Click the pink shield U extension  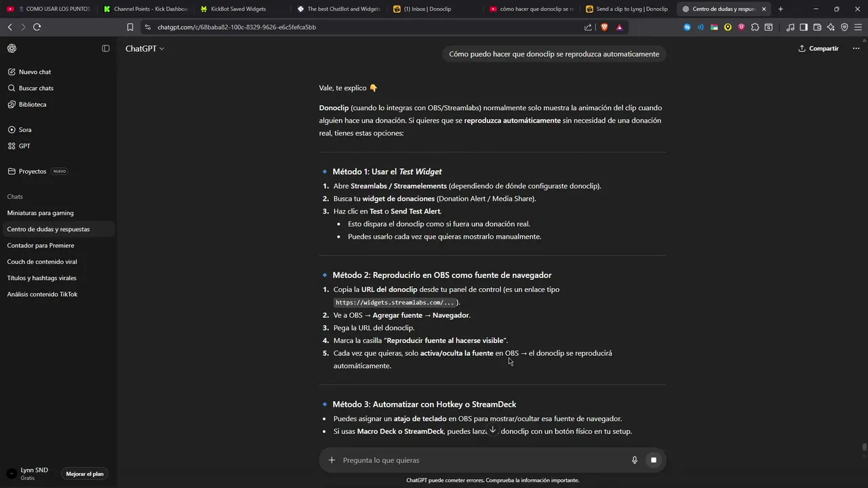pos(741,27)
